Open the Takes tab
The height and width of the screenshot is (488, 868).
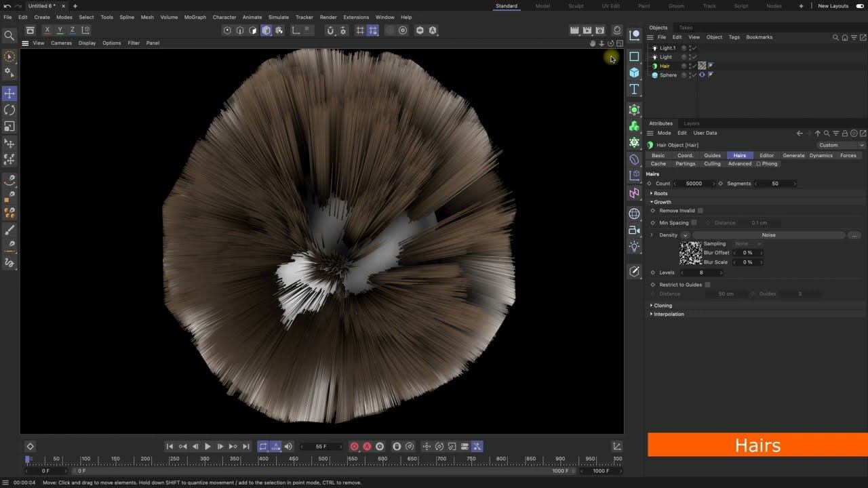point(686,28)
